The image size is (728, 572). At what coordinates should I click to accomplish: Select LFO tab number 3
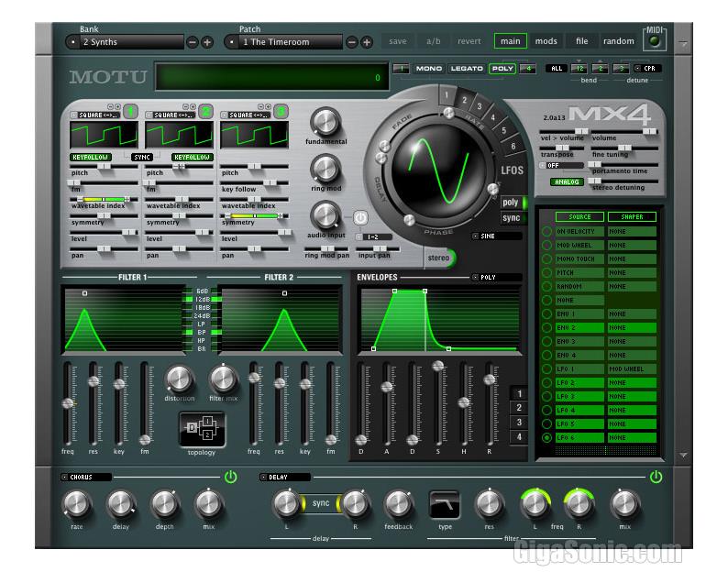point(480,106)
